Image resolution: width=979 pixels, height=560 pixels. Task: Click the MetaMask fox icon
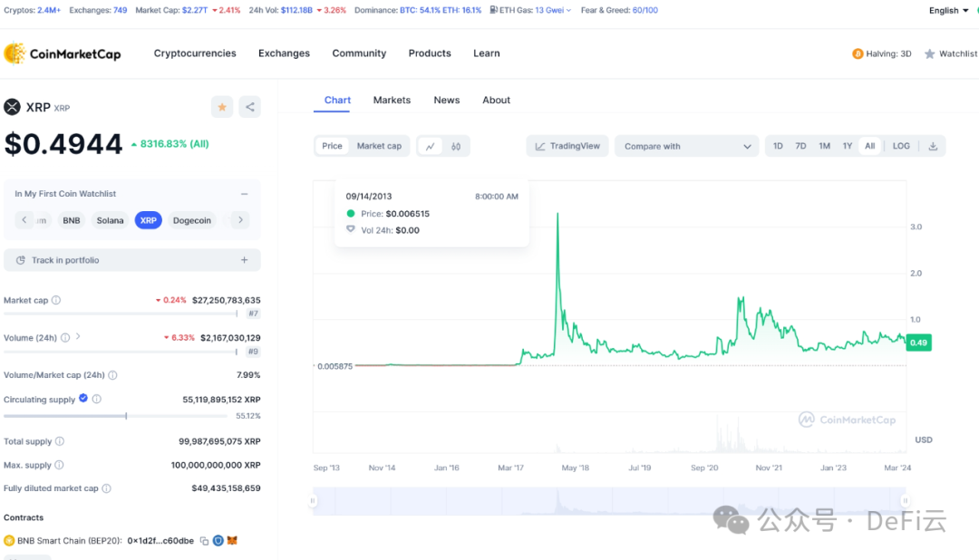pyautogui.click(x=232, y=541)
